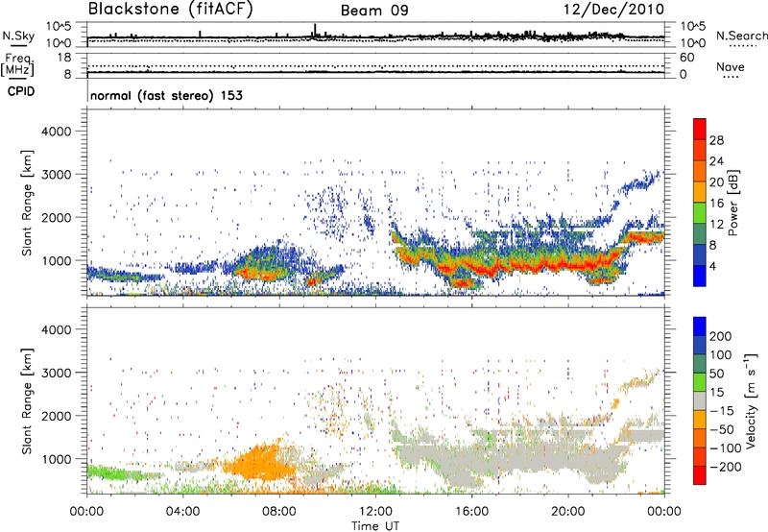768x532 pixels.
Task: Click the green velocity streak near 01:00
Action: click(110, 473)
